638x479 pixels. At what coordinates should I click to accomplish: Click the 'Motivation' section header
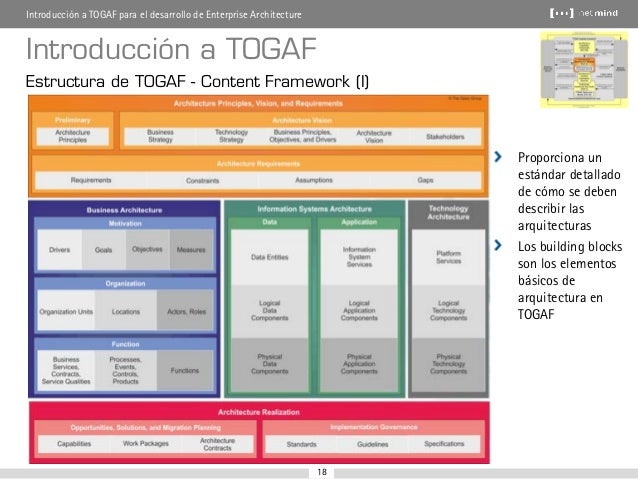coord(125,223)
